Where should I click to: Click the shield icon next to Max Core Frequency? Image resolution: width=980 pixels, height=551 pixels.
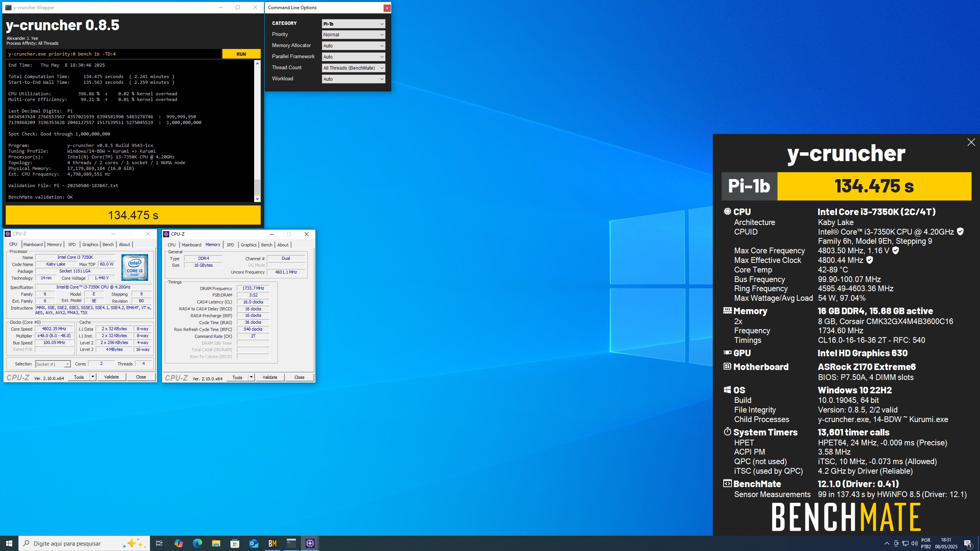[895, 250]
